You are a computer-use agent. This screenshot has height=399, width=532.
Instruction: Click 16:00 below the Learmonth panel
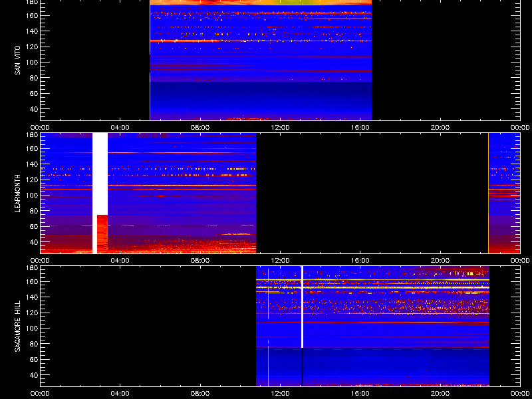[360, 261]
